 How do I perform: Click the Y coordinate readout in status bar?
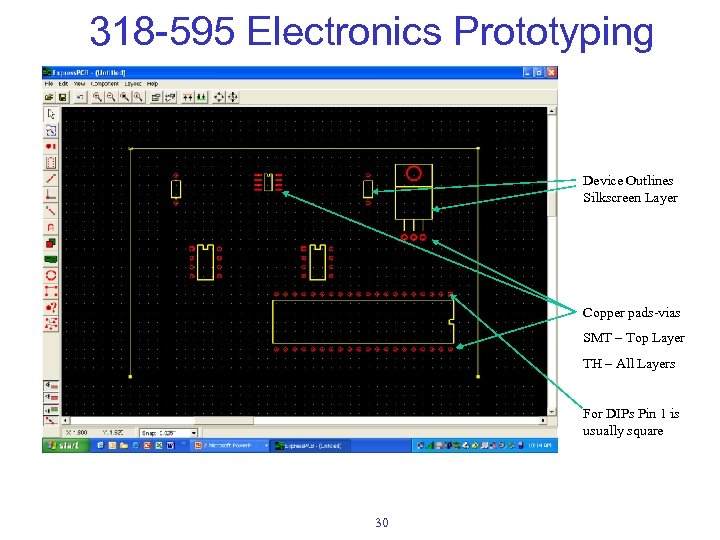click(x=113, y=433)
